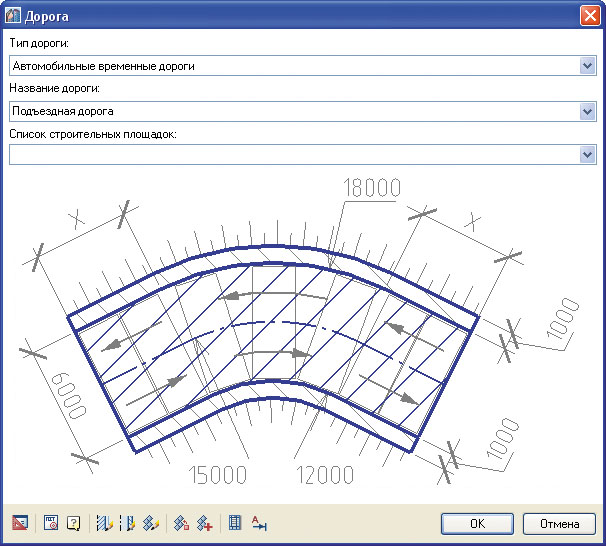This screenshot has height=546, width=606.
Task: Click the 6000 road width value
Action: (x=68, y=395)
